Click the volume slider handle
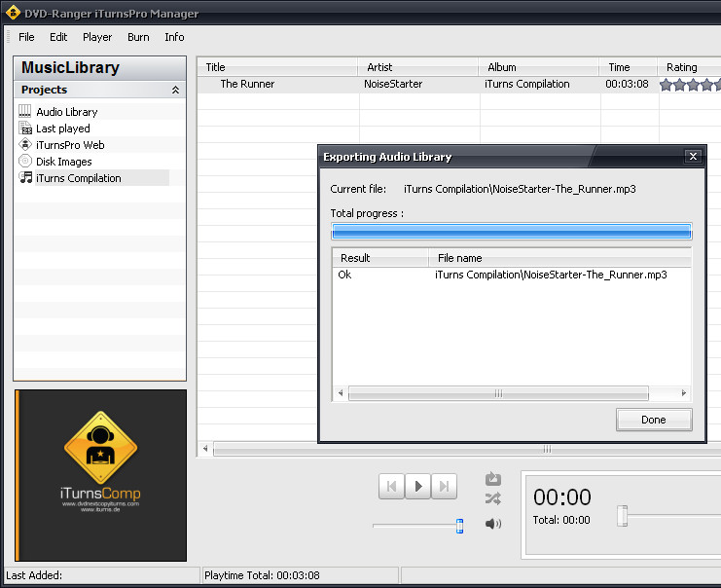 click(460, 526)
